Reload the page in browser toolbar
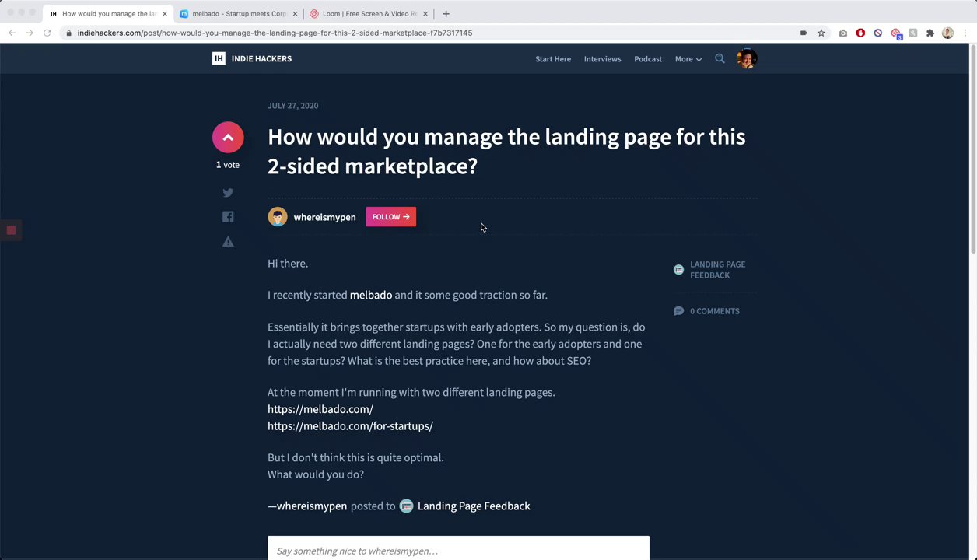This screenshot has width=977, height=560. (x=47, y=33)
